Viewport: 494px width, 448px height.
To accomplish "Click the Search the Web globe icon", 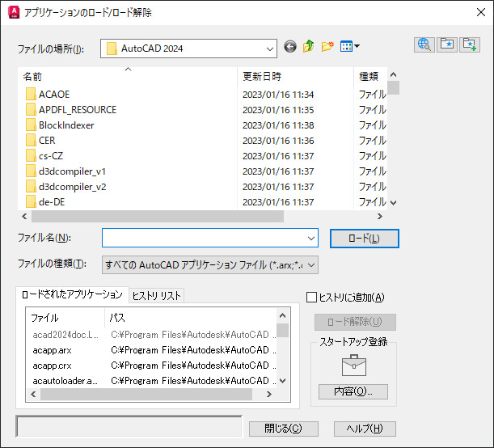I will click(x=424, y=44).
